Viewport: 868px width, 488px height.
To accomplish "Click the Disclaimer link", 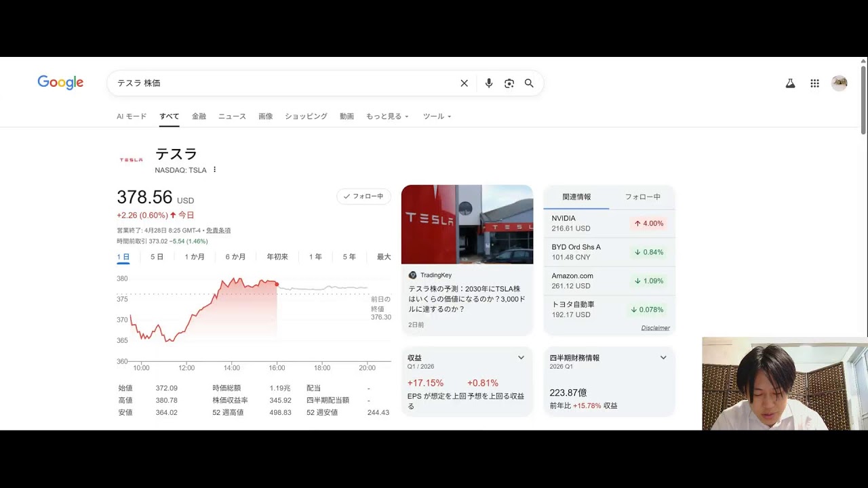I will [656, 328].
